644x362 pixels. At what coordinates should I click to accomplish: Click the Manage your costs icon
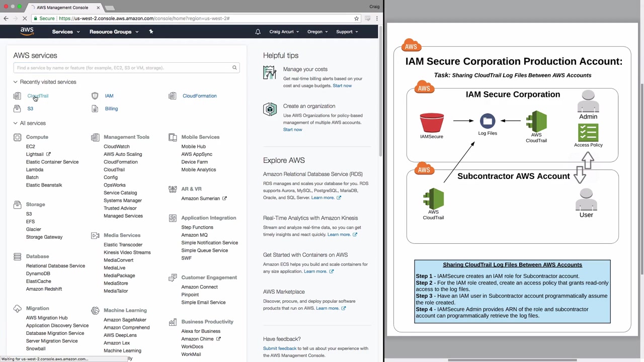tap(270, 73)
